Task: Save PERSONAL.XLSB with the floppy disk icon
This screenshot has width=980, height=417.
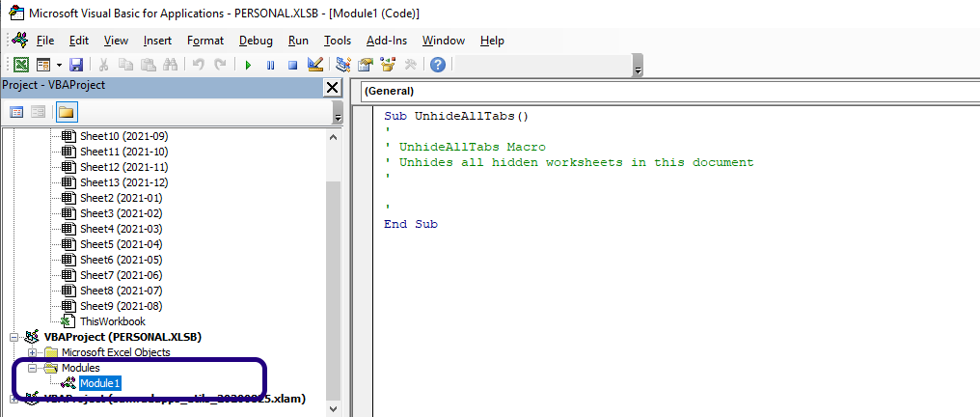Action: tap(76, 65)
